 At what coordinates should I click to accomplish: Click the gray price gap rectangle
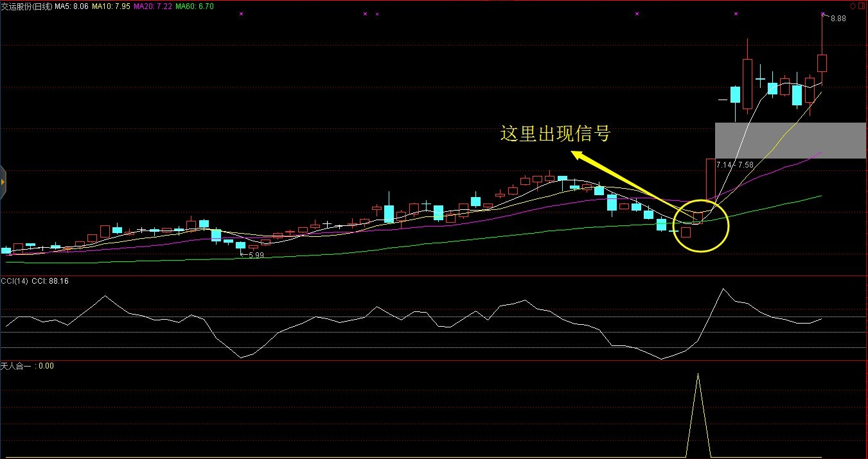pyautogui.click(x=791, y=140)
